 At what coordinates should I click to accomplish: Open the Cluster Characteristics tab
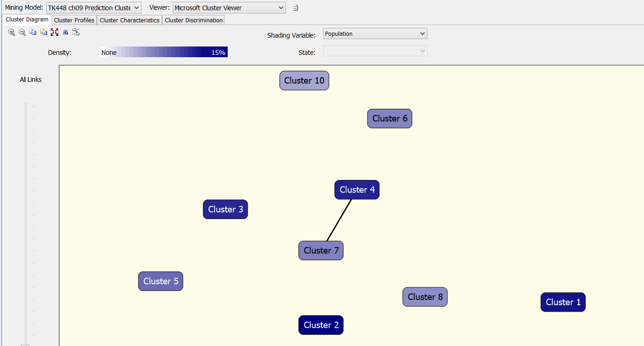[x=129, y=20]
